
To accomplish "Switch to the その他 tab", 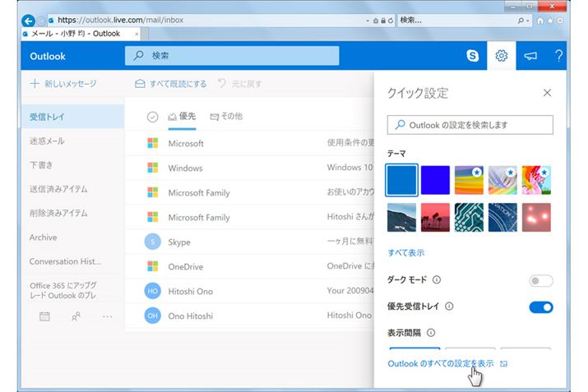I will (226, 117).
